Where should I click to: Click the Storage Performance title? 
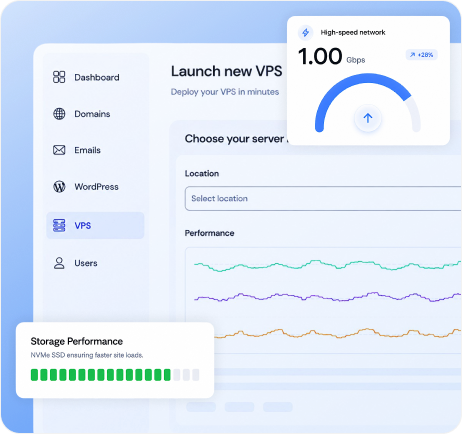pos(77,341)
